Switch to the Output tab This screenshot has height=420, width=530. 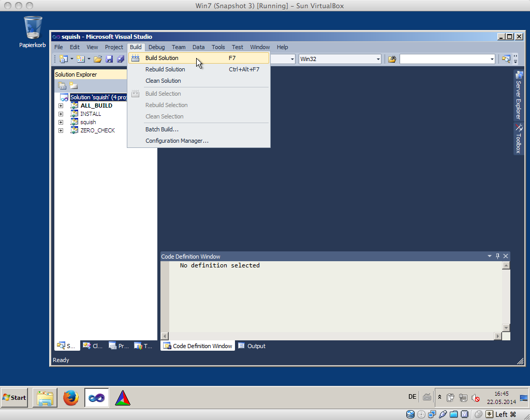252,346
